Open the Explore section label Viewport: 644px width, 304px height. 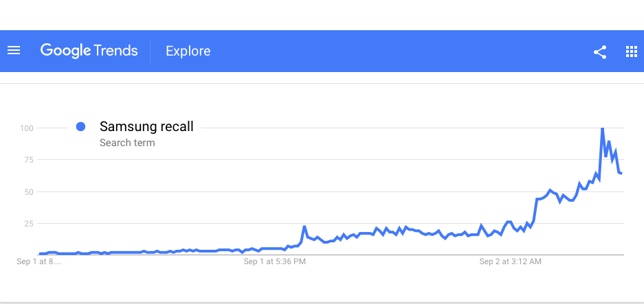click(188, 51)
